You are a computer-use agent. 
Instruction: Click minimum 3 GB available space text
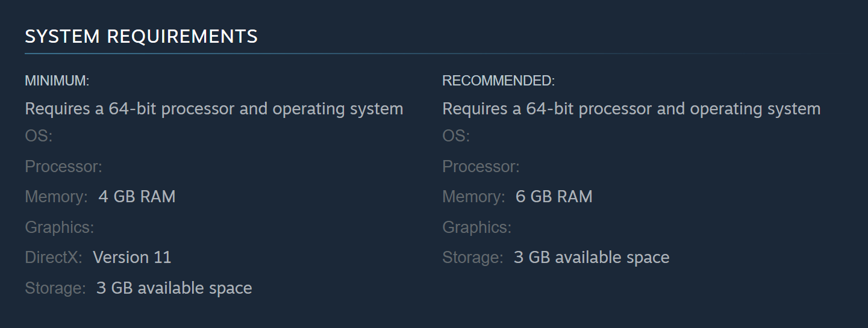(x=174, y=288)
